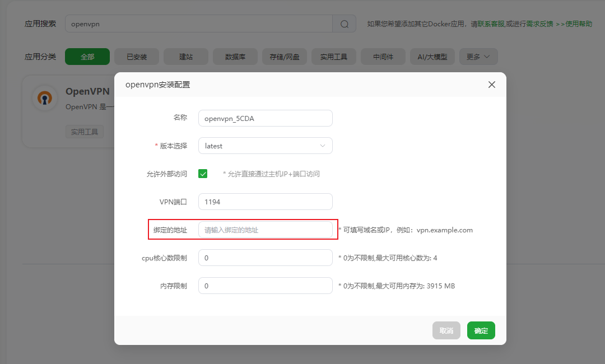Click the VPN端口 field 1194
Screen dimensions: 605x364
tap(266, 202)
